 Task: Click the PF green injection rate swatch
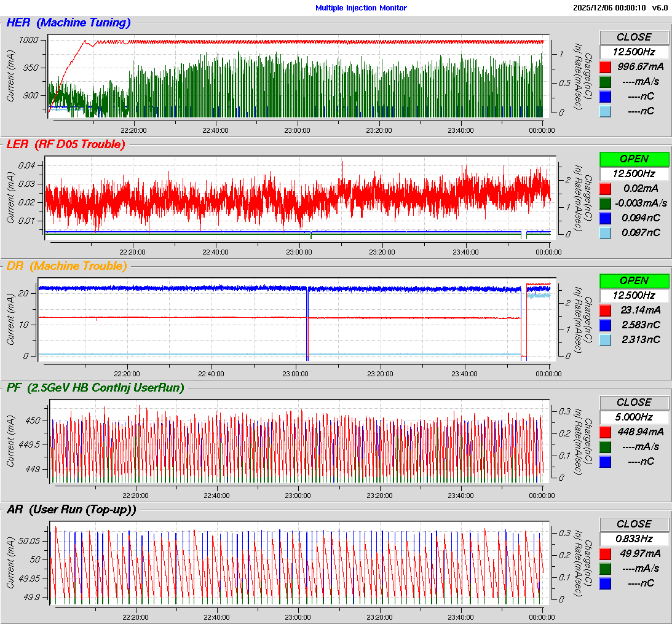click(x=606, y=447)
